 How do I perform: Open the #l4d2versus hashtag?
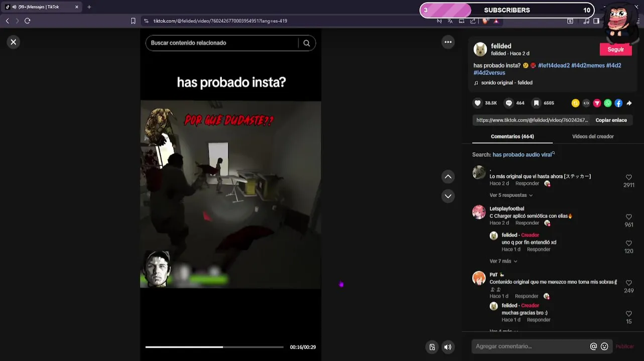(x=489, y=73)
